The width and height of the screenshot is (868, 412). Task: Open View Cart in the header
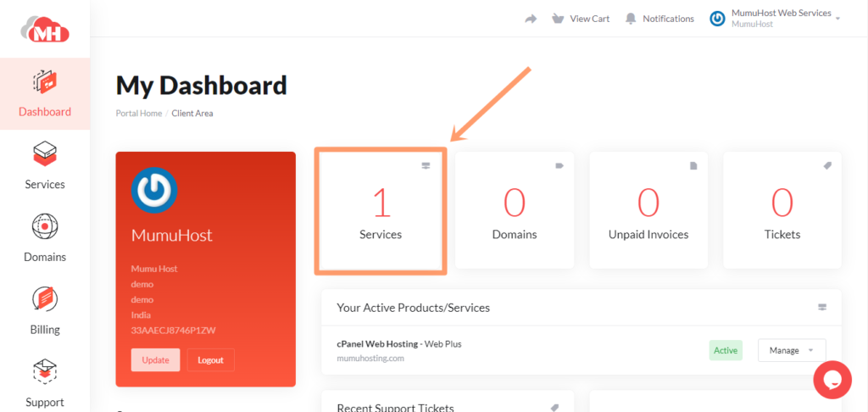click(581, 19)
